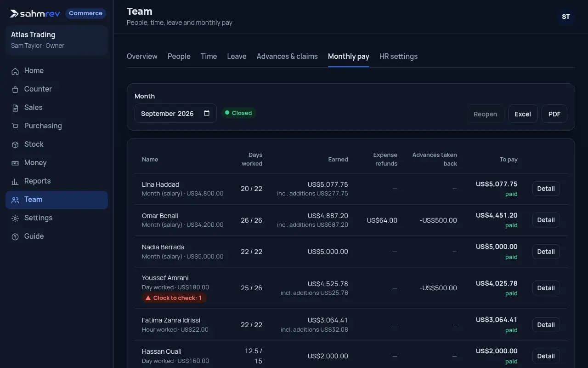Open the HR settings tab
Screen dimensions: 588x368
(398, 56)
